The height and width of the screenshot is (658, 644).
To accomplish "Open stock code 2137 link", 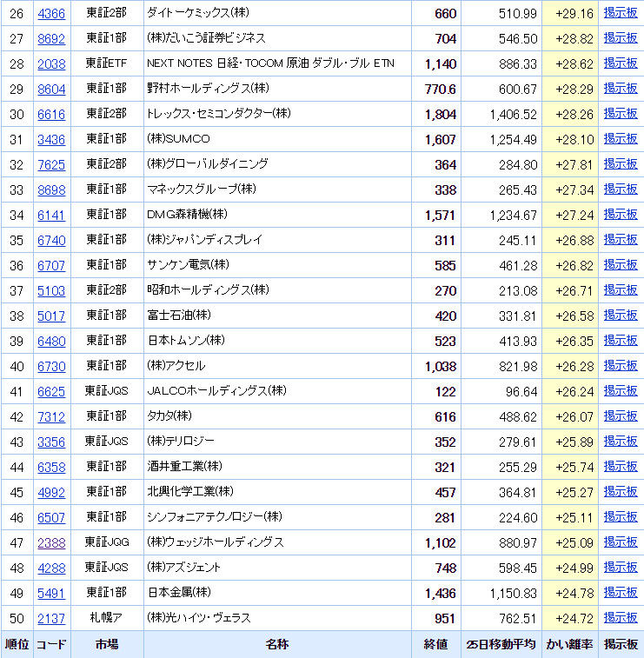I will tap(51, 619).
